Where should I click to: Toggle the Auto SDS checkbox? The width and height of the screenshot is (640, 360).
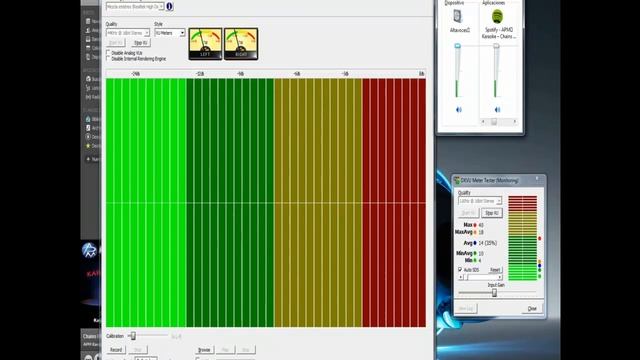point(460,269)
